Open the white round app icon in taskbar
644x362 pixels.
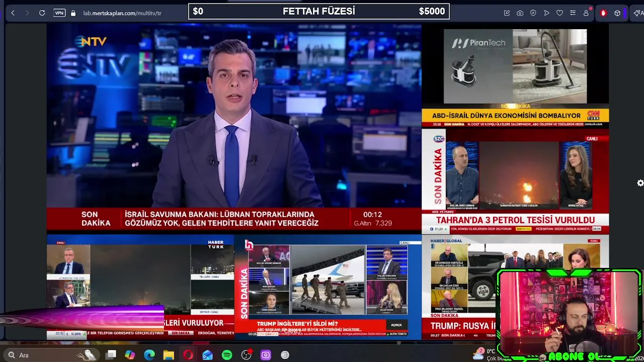285,355
